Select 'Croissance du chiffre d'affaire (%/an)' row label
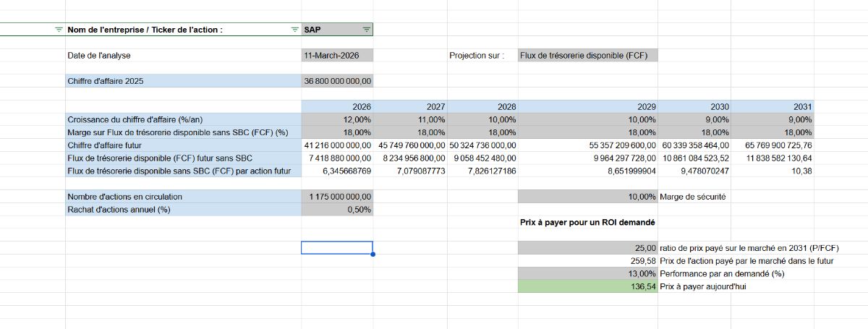This screenshot has height=329, width=868. click(183, 120)
